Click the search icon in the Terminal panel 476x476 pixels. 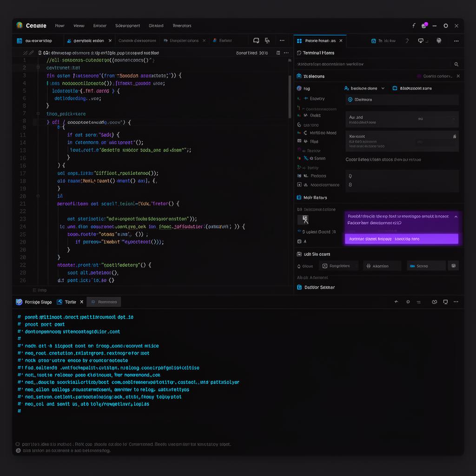click(456, 64)
